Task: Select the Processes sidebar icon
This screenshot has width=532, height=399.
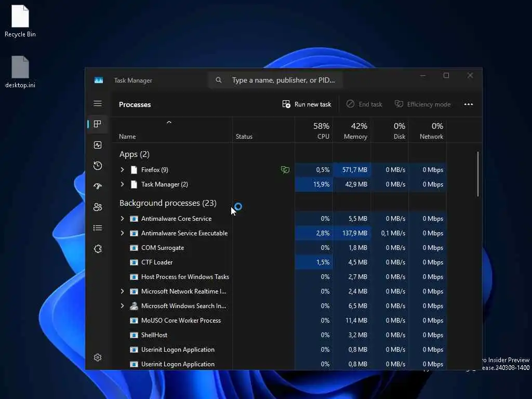Action: click(98, 124)
